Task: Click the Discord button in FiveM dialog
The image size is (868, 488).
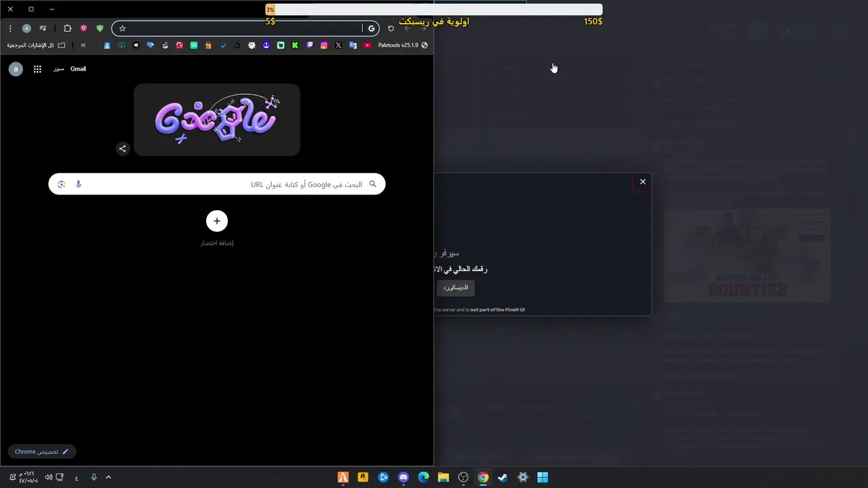Action: [456, 287]
